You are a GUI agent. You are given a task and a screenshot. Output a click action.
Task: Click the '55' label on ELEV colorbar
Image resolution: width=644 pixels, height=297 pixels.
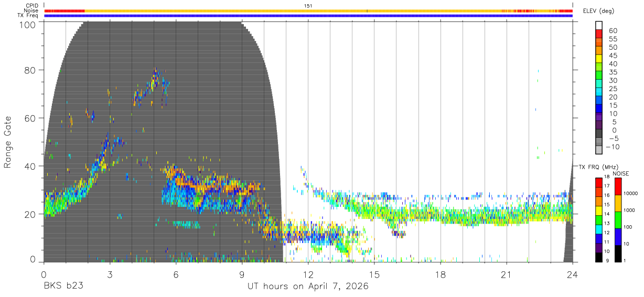(613, 39)
